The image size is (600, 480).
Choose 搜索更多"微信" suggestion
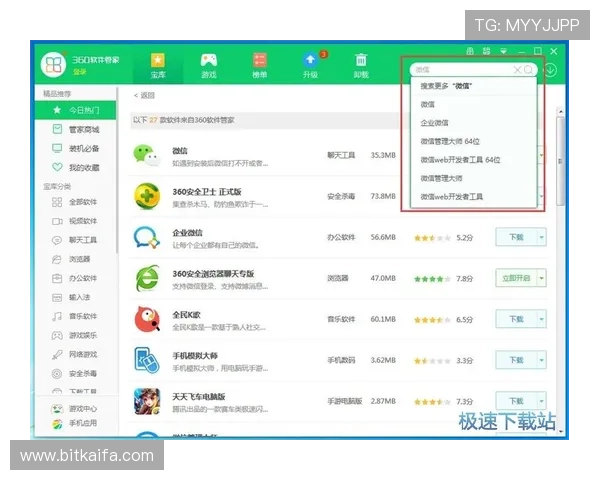tap(473, 86)
